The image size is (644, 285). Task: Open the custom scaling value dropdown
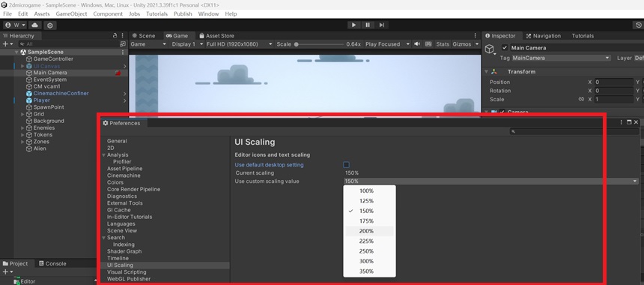click(490, 181)
